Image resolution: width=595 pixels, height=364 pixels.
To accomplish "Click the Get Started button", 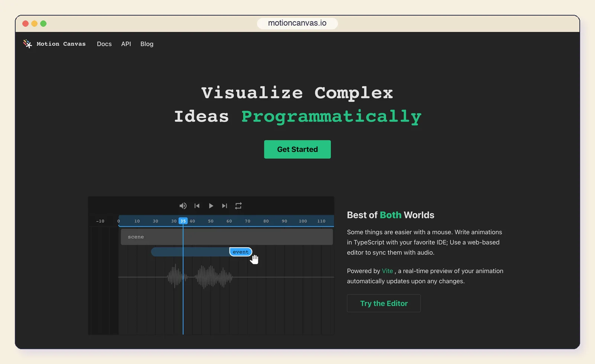I will coord(297,149).
